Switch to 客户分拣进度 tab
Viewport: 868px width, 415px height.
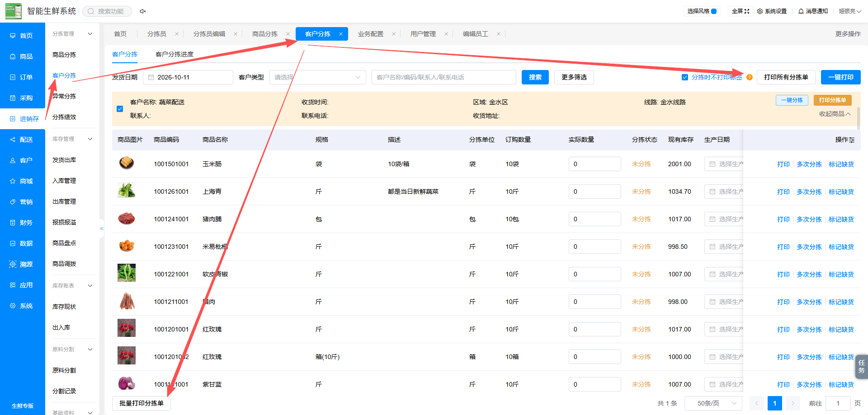pos(175,54)
